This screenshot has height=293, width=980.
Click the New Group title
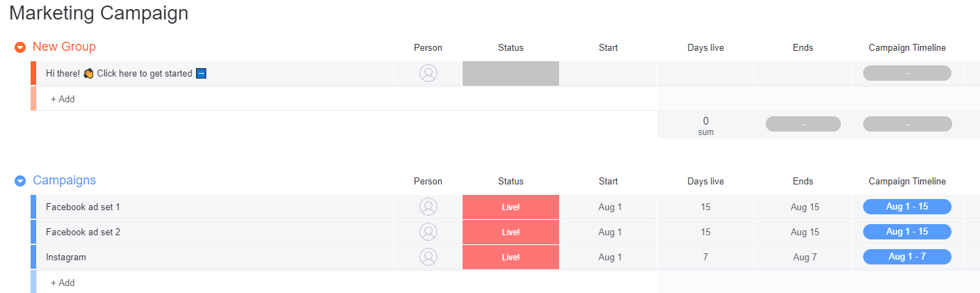coord(64,47)
